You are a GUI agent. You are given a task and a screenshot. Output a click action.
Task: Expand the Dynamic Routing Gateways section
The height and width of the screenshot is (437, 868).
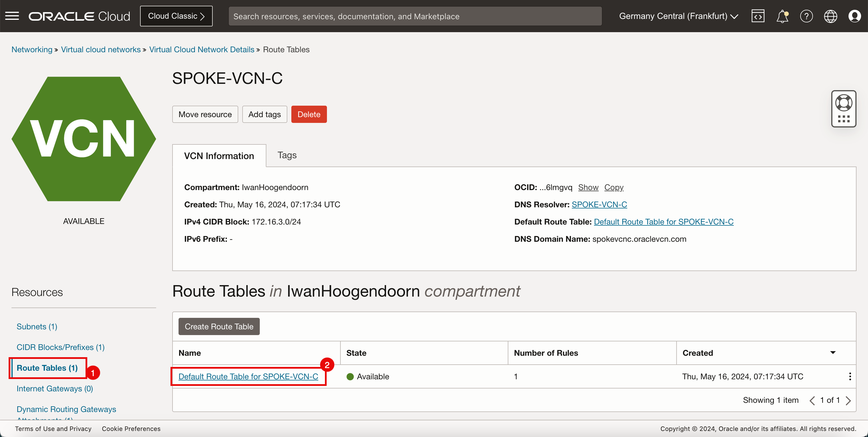[66, 409]
